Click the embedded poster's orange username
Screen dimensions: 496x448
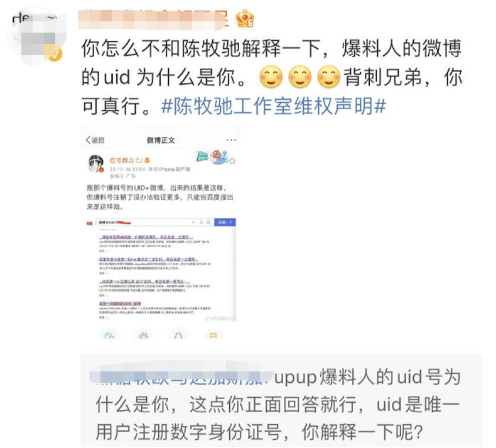point(127,160)
